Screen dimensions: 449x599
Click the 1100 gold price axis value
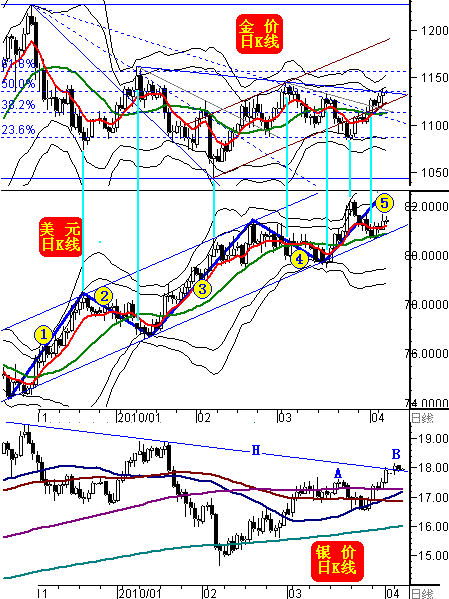(x=434, y=125)
